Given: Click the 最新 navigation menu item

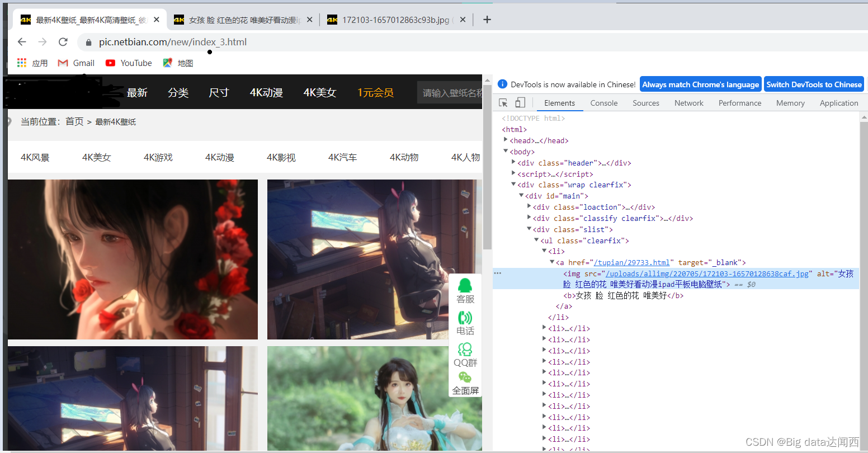Looking at the screenshot, I should pyautogui.click(x=137, y=92).
